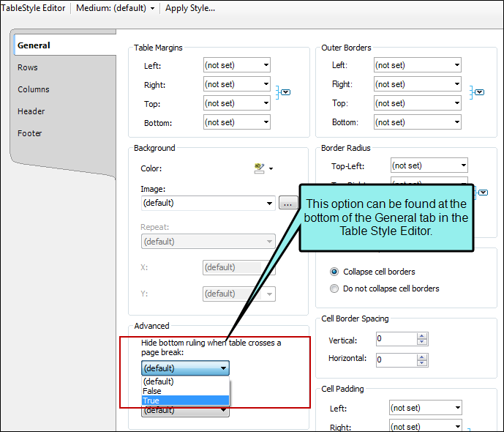Image resolution: width=504 pixels, height=432 pixels.
Task: Open Table Margins Right dropdown
Action: pos(237,84)
